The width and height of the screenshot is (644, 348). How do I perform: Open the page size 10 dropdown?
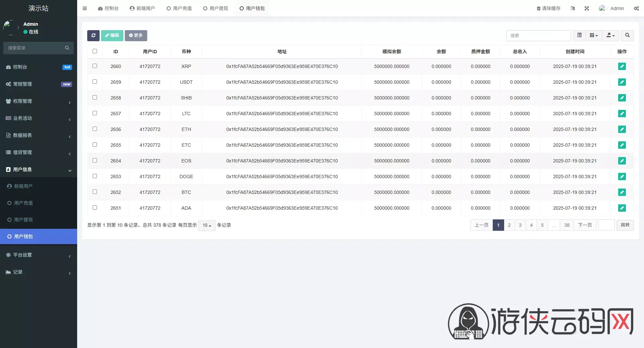(x=207, y=225)
